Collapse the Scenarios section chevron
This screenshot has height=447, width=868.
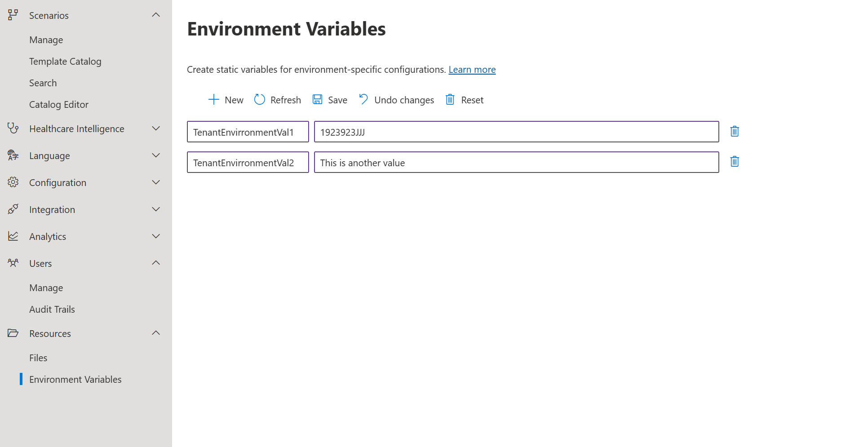(156, 15)
